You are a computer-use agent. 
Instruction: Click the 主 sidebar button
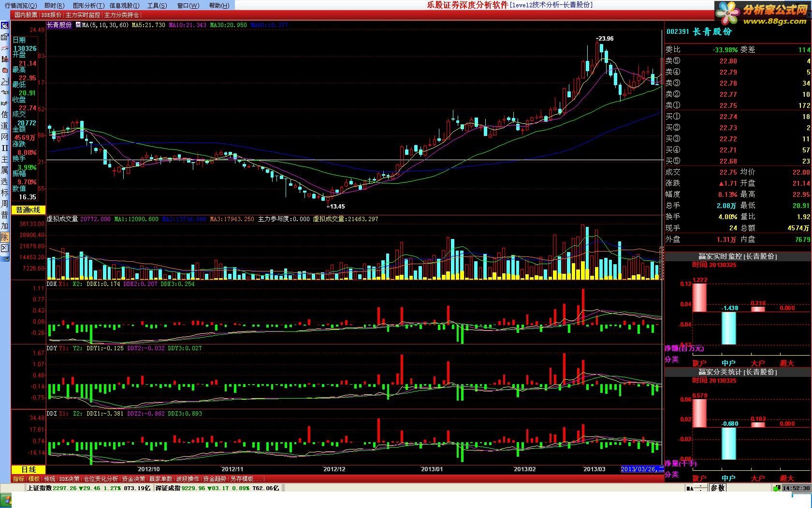4,159
